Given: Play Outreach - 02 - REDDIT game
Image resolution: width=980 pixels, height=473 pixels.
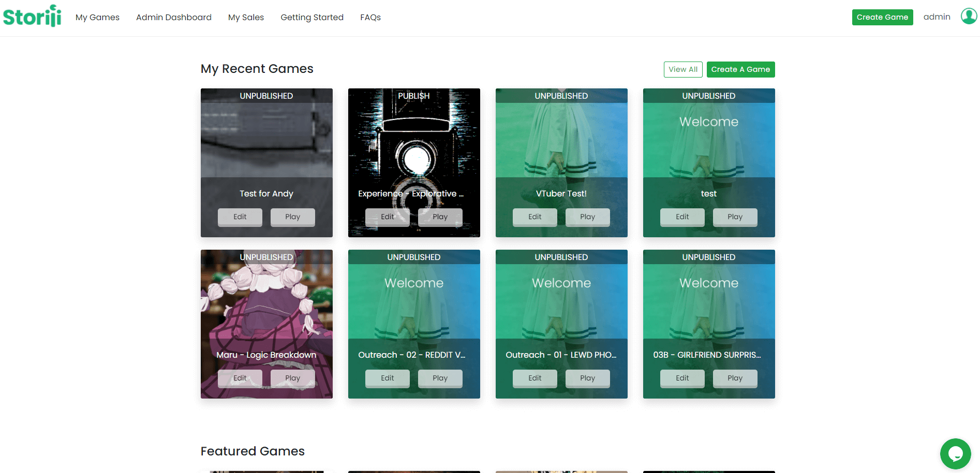Looking at the screenshot, I should [440, 378].
